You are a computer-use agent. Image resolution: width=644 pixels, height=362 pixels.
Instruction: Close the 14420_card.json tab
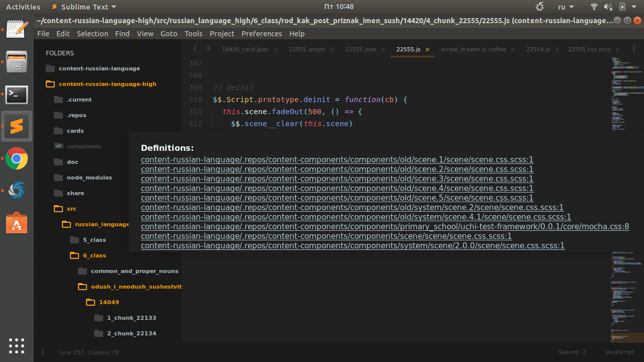pos(275,50)
